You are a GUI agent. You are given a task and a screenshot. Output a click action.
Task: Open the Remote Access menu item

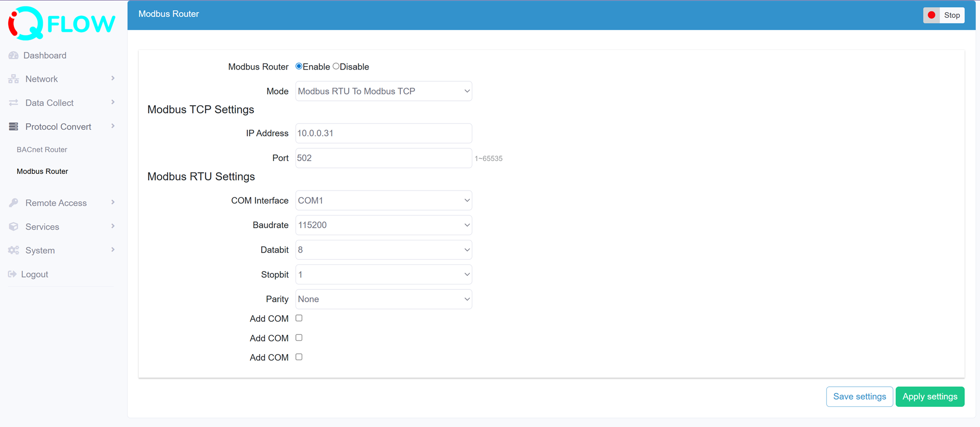coord(56,203)
